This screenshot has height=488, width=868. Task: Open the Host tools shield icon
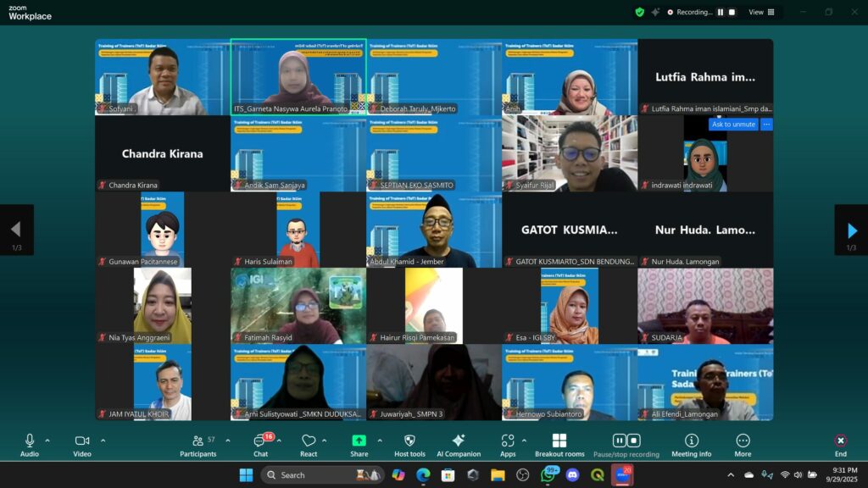[409, 441]
